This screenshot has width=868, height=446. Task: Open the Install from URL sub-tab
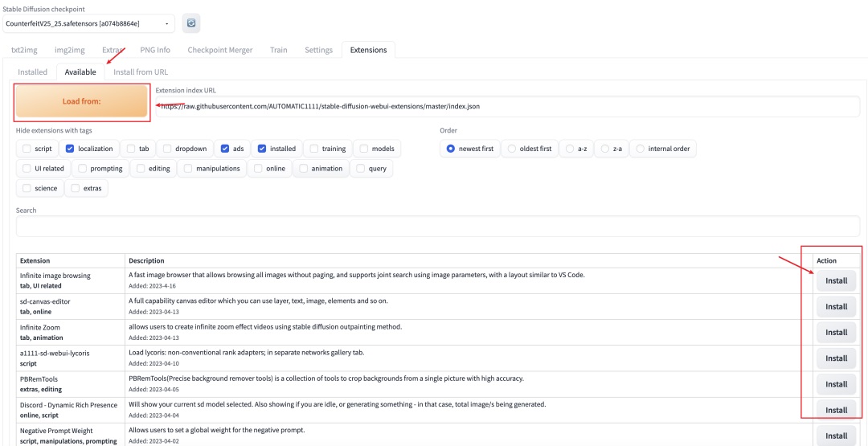pos(141,72)
